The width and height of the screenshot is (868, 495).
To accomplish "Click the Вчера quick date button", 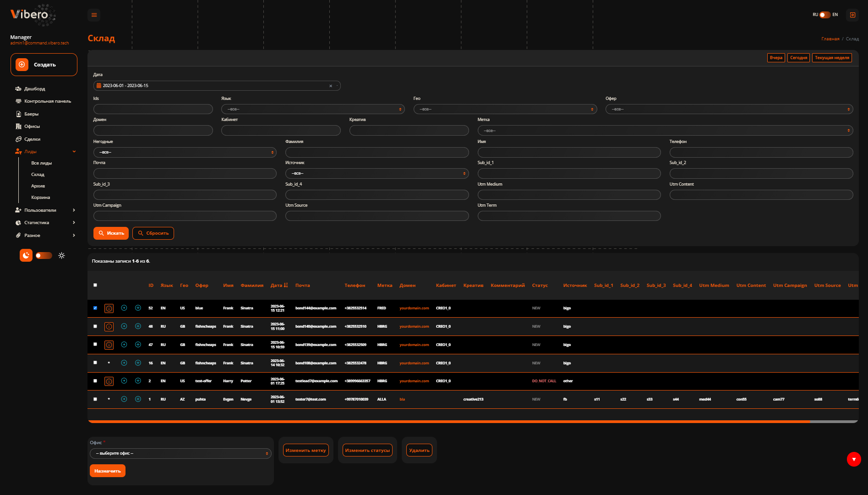I will click(776, 58).
